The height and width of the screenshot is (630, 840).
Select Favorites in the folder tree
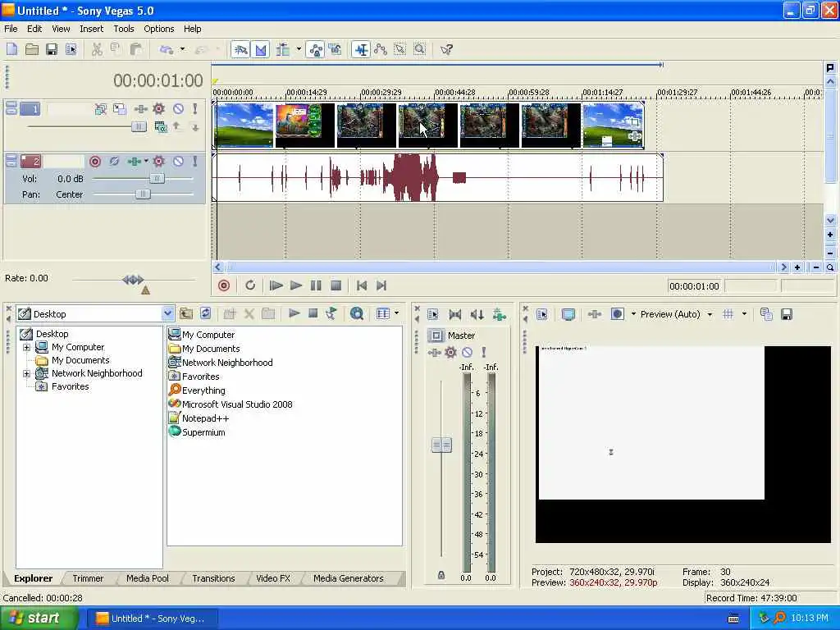(71, 386)
